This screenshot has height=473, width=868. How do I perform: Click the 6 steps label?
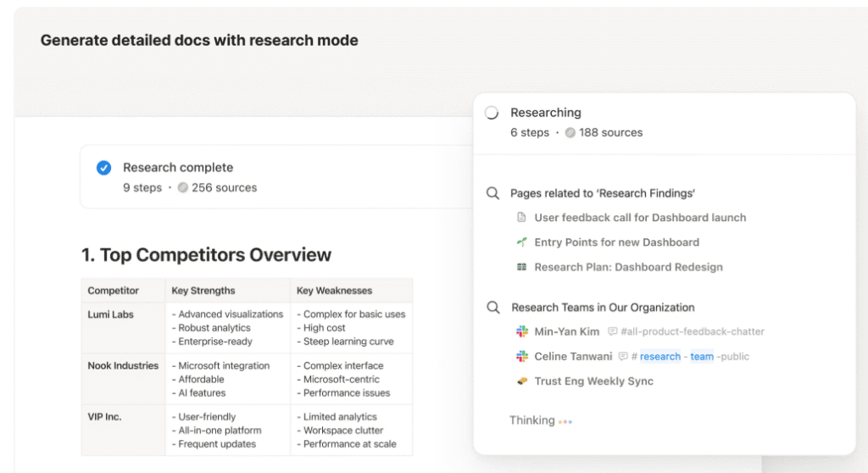pyautogui.click(x=530, y=133)
